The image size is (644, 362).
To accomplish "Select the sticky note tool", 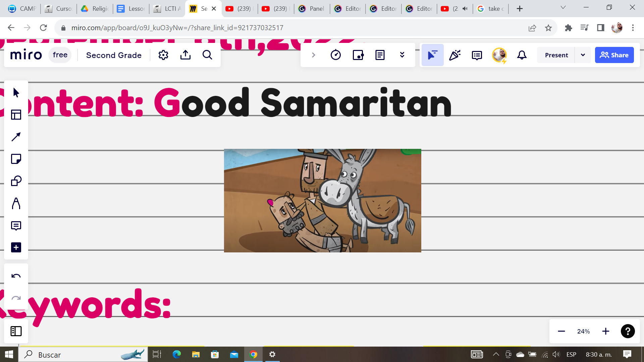I will point(16,159).
